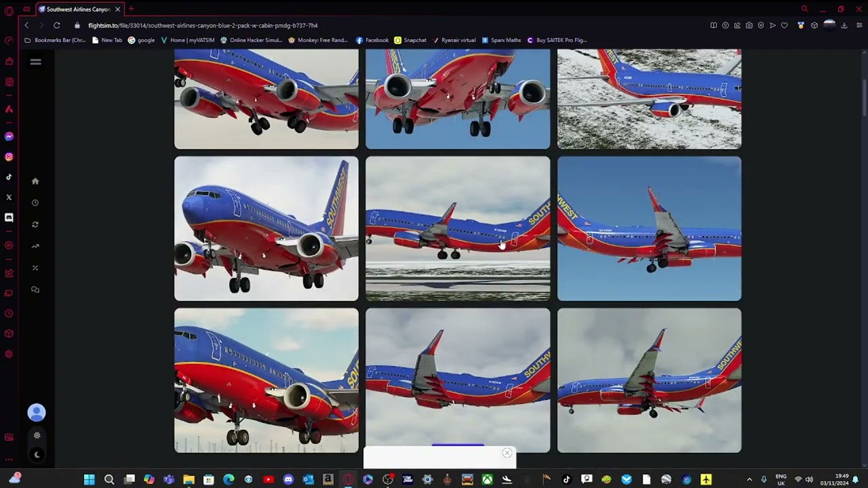Click the page vertical scrollbar thumb
This screenshot has width=868, height=488.
click(x=865, y=98)
